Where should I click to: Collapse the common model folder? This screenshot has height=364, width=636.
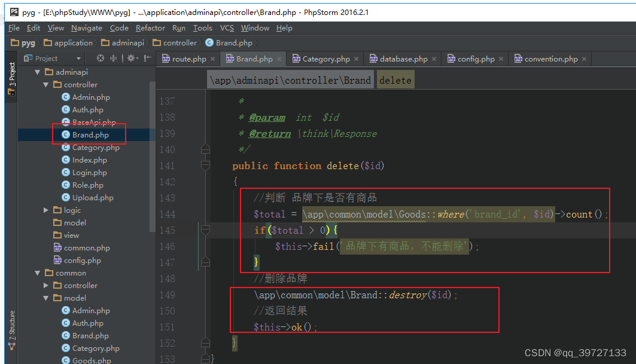tap(46, 298)
